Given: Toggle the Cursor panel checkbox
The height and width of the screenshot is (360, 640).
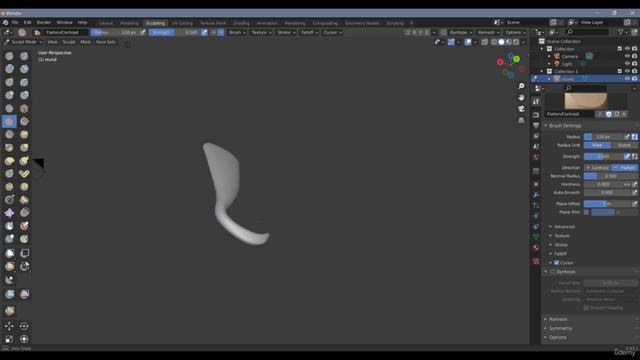Looking at the screenshot, I should pos(556,262).
